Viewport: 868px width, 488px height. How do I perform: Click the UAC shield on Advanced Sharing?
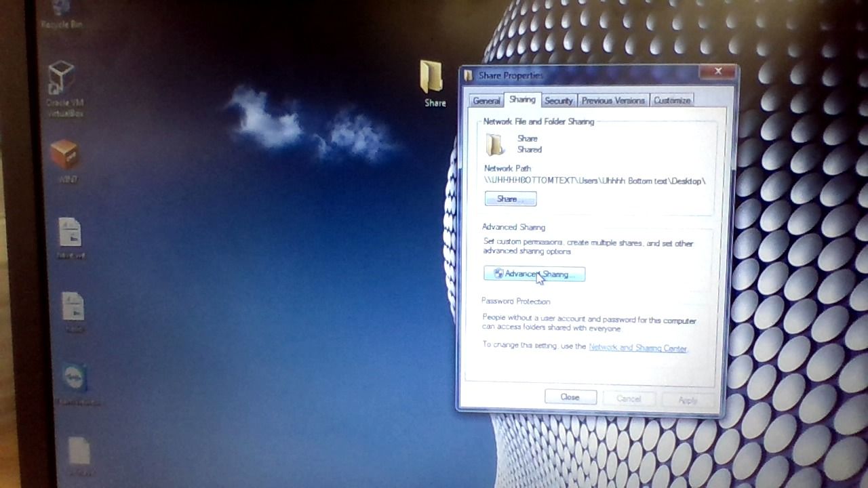pyautogui.click(x=499, y=274)
